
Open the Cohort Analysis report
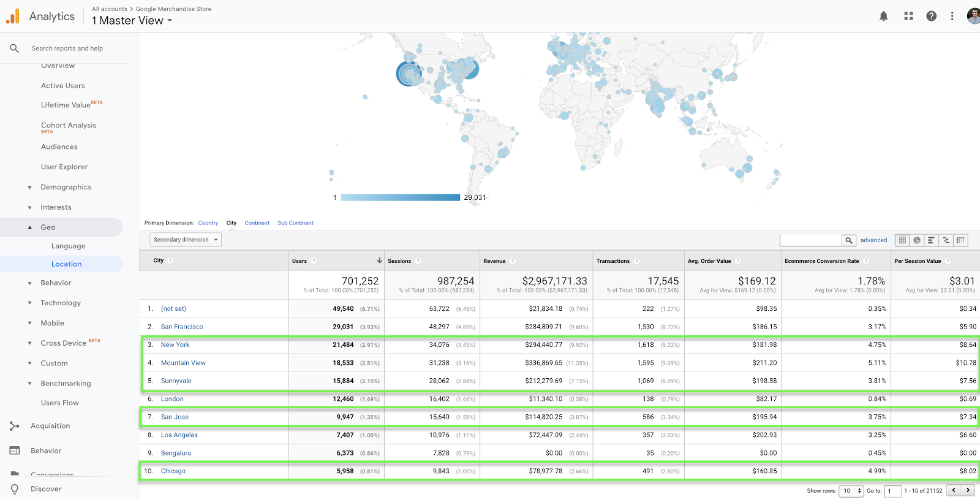(69, 127)
